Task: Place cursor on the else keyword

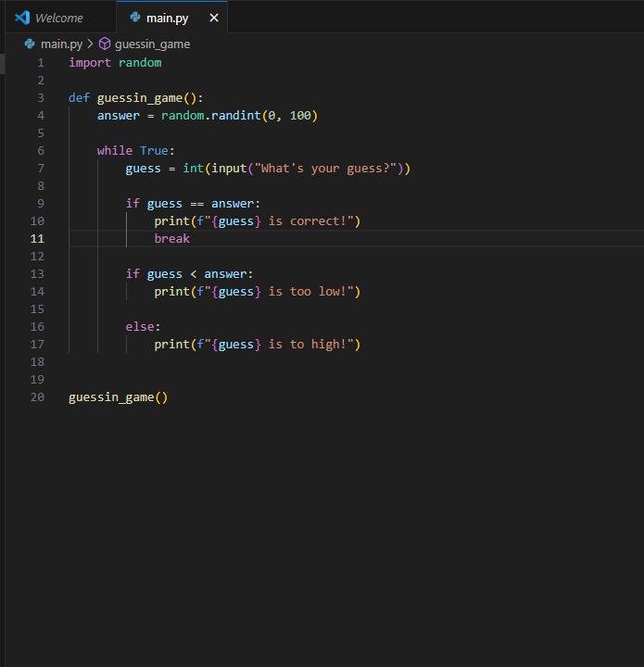Action: [x=143, y=326]
